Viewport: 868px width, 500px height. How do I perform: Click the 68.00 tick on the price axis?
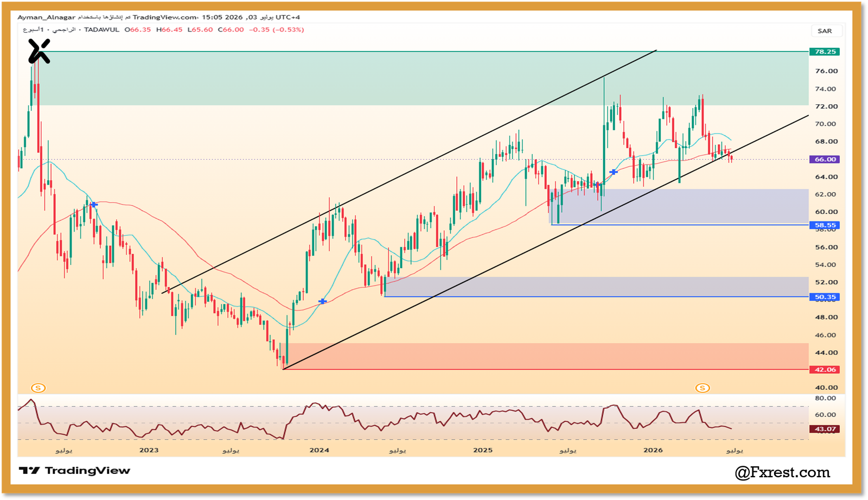point(826,142)
